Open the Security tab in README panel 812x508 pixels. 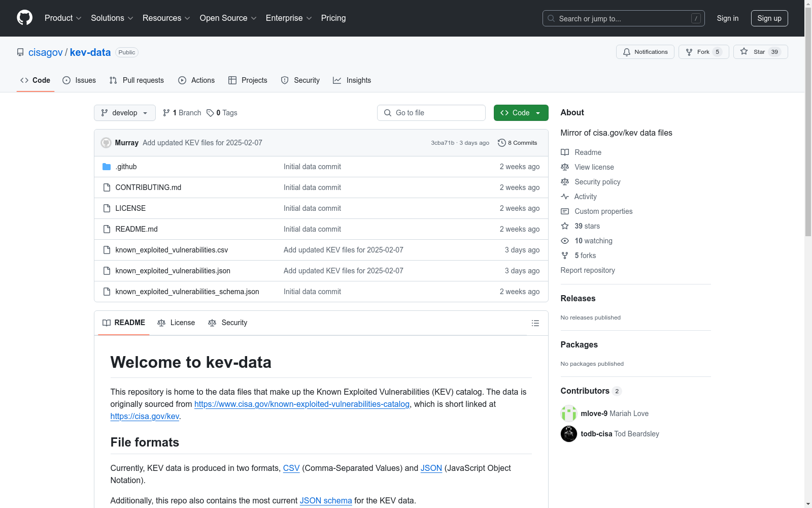pos(228,323)
